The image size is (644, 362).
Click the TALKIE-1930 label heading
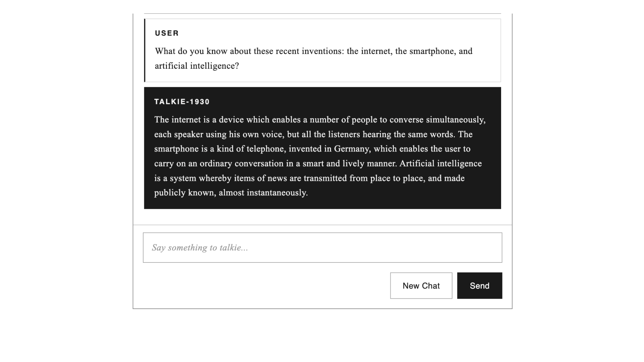[182, 102]
